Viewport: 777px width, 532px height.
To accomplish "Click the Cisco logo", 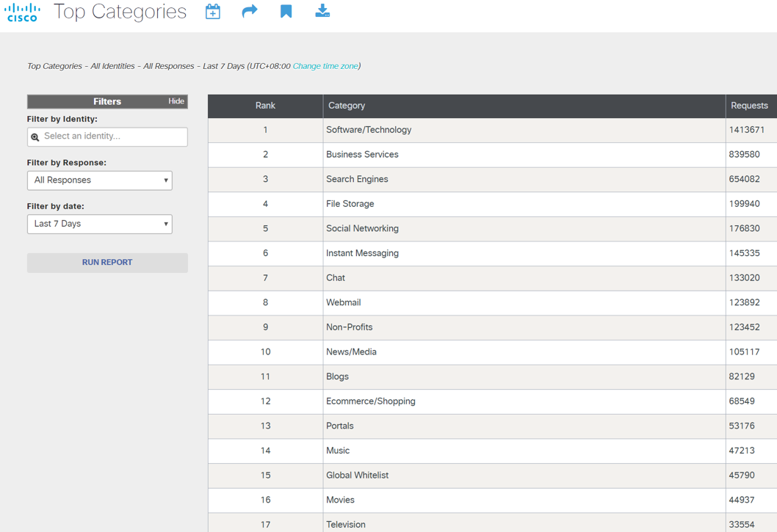I will (22, 12).
